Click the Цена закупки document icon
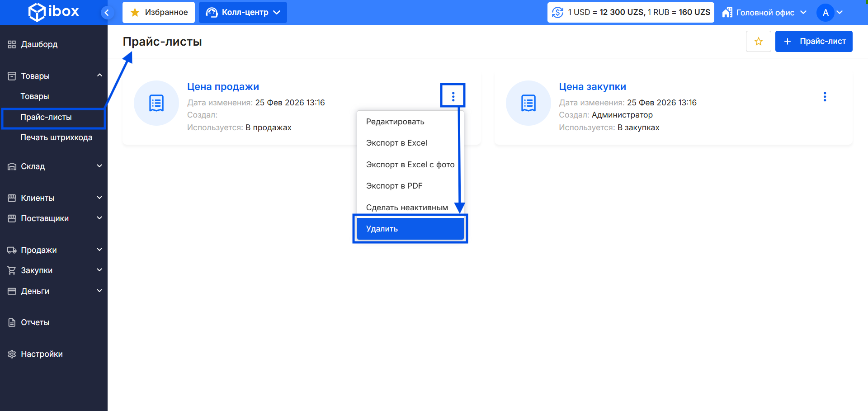The height and width of the screenshot is (411, 868). point(528,103)
